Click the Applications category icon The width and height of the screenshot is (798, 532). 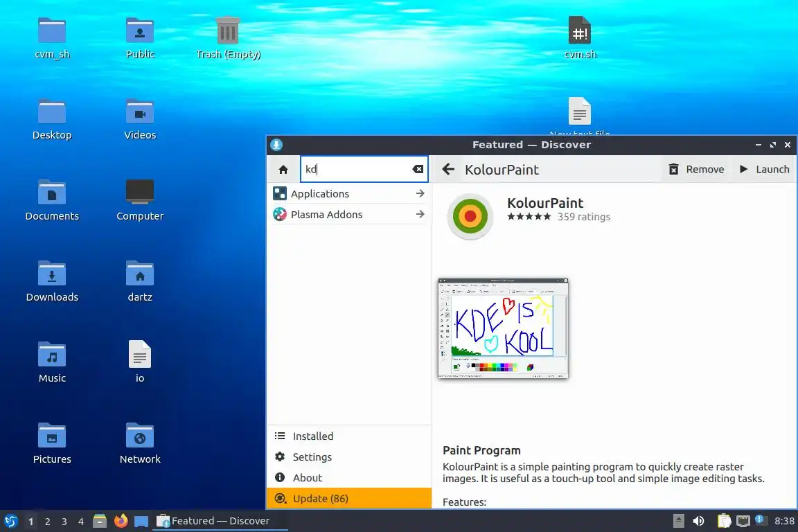coord(279,193)
